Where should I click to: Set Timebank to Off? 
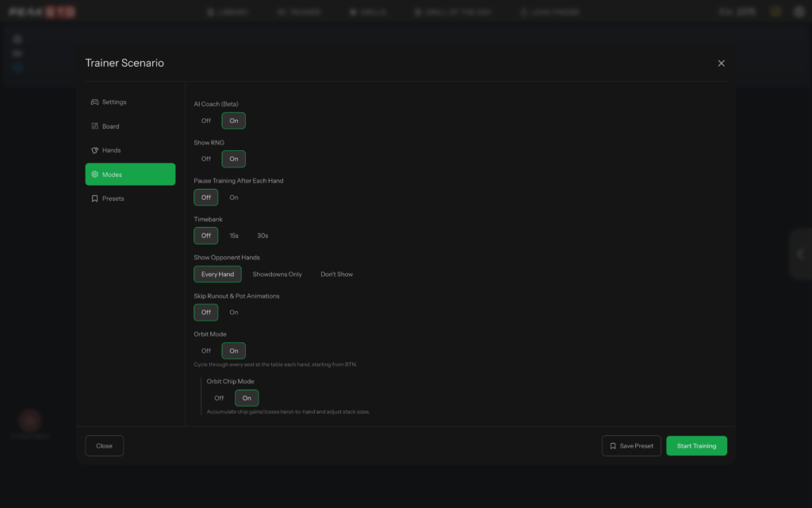point(206,236)
